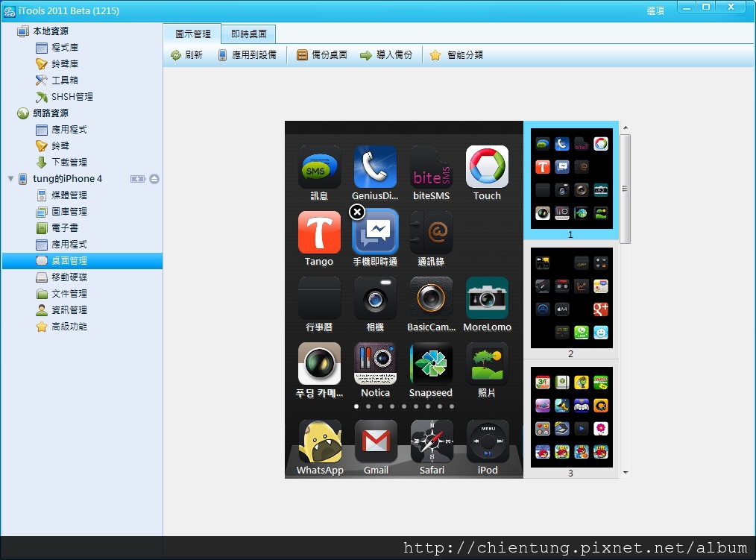This screenshot has height=560, width=756.
Task: Switch to the 即時桌面 tab
Action: 248,34
